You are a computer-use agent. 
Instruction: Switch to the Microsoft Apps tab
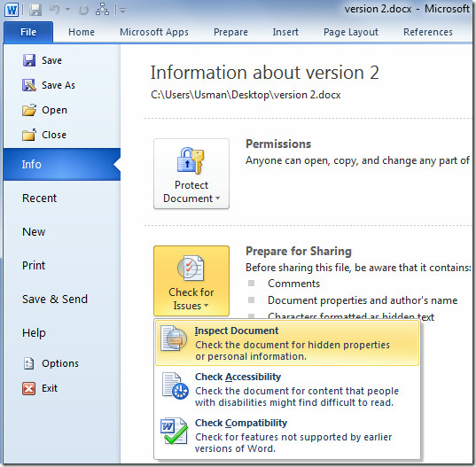[154, 32]
